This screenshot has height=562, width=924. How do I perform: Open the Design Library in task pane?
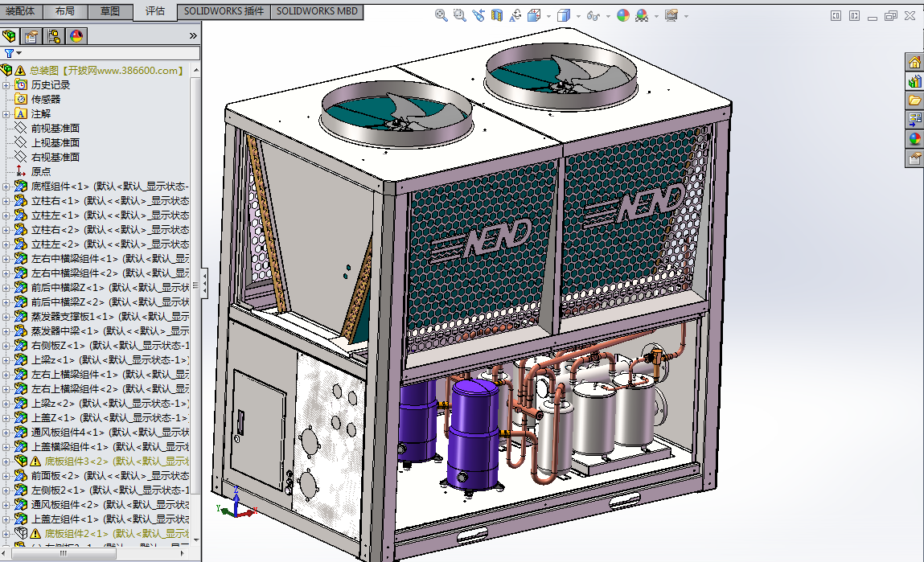point(914,81)
